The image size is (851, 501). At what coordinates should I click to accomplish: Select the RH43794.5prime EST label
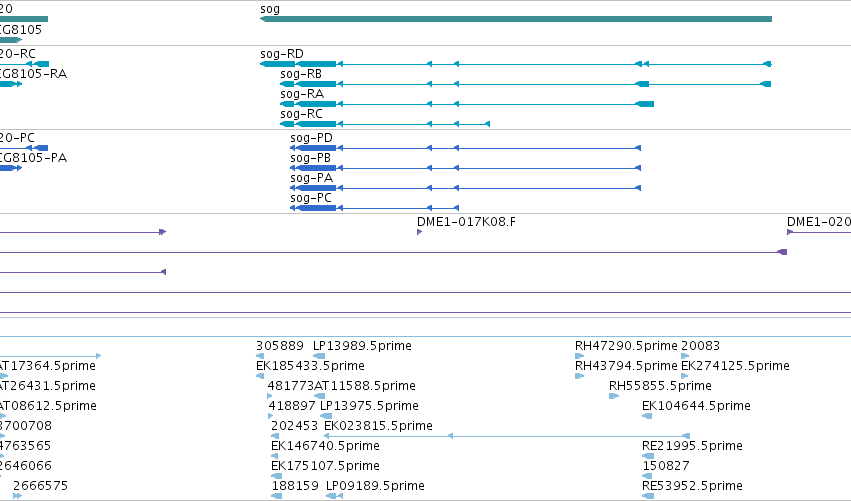626,366
